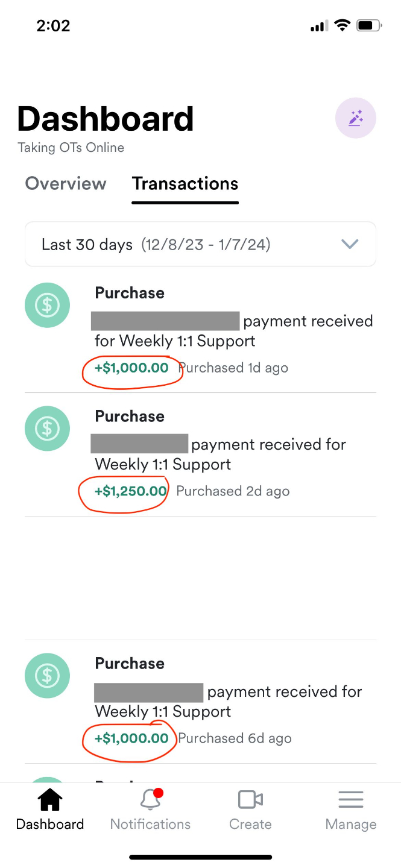The height and width of the screenshot is (868, 401).
Task: Tap the Dashboard page heading
Action: [x=106, y=119]
